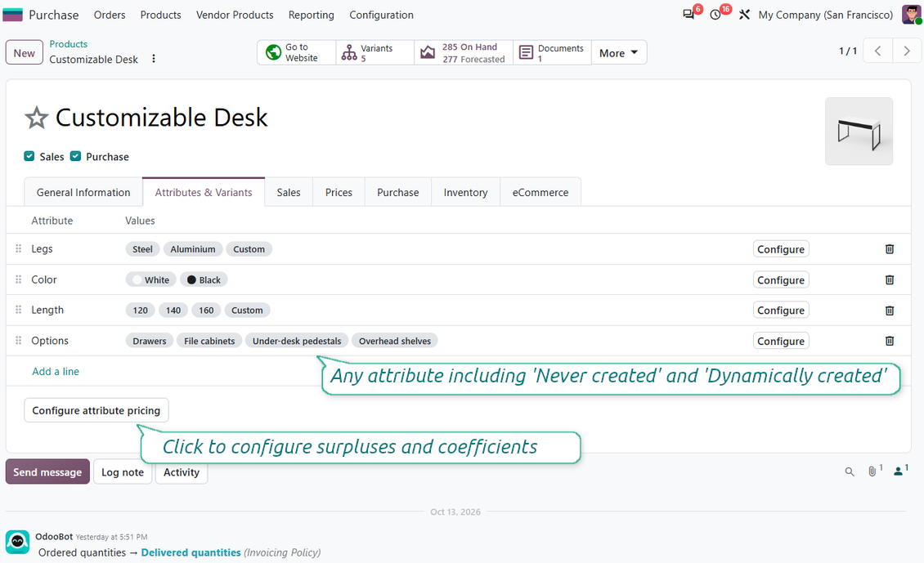Click the Options row drag handle
This screenshot has width=924, height=563.
tap(18, 341)
